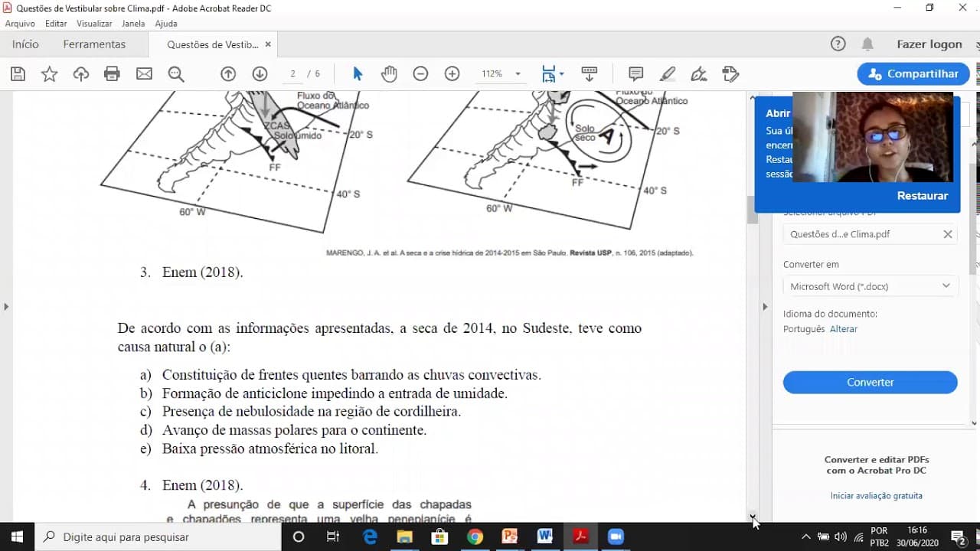Open notifications bell icon
The height and width of the screenshot is (551, 980).
(x=867, y=44)
